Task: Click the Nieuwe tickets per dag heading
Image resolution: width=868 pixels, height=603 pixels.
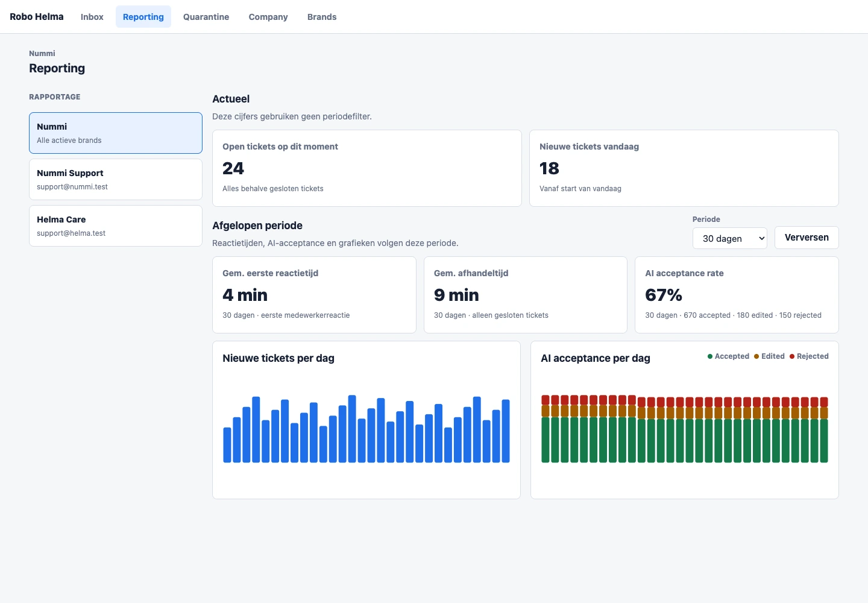Action: click(x=278, y=358)
